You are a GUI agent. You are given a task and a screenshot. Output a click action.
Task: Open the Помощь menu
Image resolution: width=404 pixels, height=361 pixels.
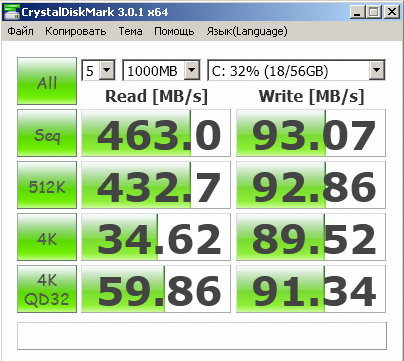coord(174,31)
